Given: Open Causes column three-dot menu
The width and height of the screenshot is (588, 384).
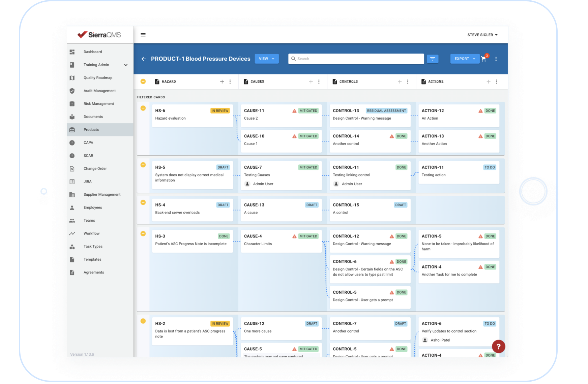Looking at the screenshot, I should 319,82.
